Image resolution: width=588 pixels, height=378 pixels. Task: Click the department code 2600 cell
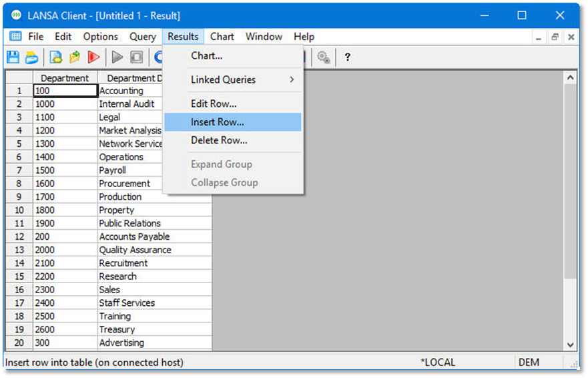point(65,329)
